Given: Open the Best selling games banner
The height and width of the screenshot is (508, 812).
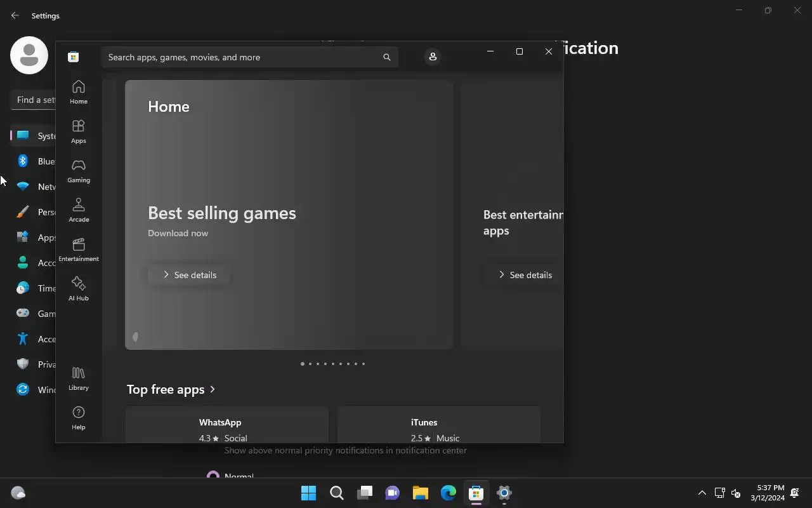Looking at the screenshot, I should [289, 215].
